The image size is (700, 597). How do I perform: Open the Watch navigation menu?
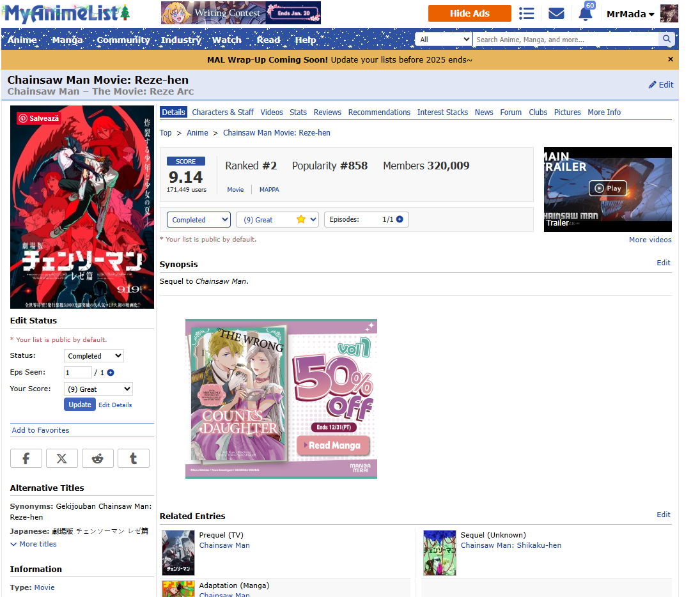227,40
